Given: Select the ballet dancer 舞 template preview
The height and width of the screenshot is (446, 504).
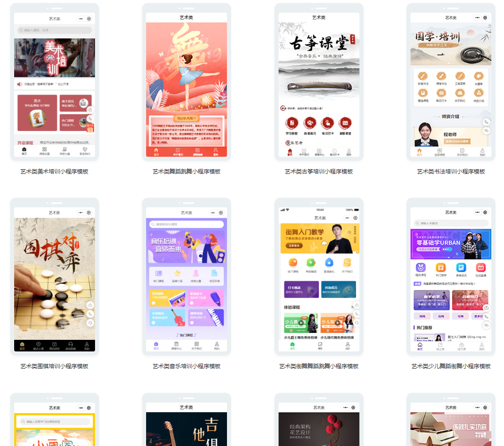Looking at the screenshot, I should 187,82.
